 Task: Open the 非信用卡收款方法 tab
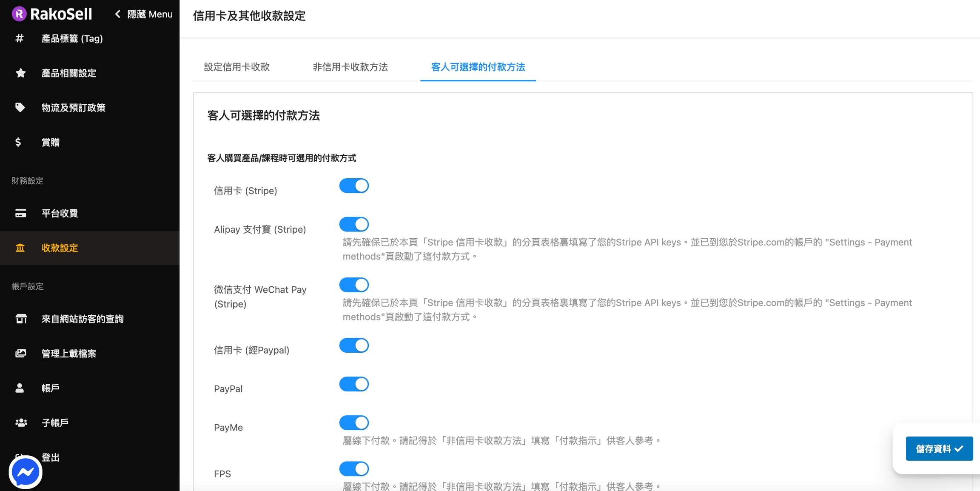(350, 67)
